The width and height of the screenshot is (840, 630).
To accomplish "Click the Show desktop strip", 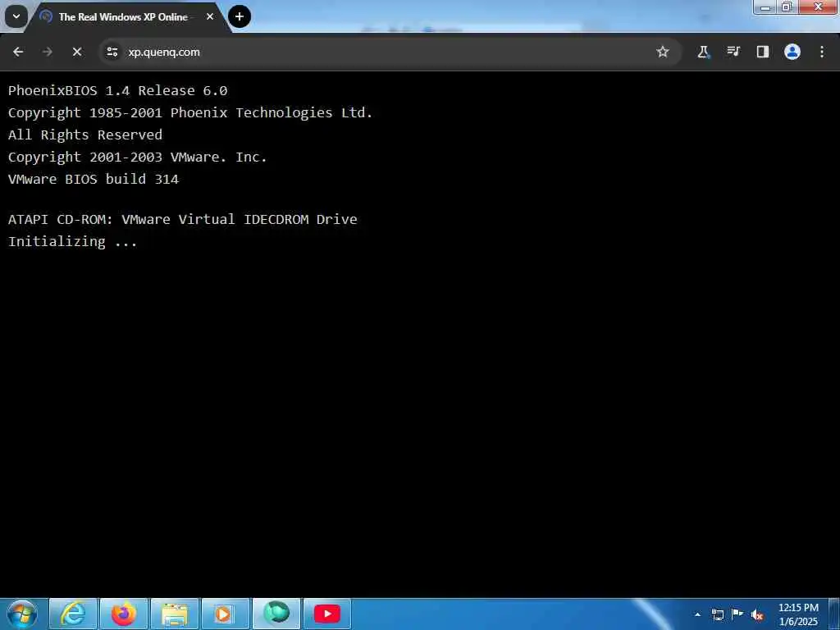I will (834, 614).
